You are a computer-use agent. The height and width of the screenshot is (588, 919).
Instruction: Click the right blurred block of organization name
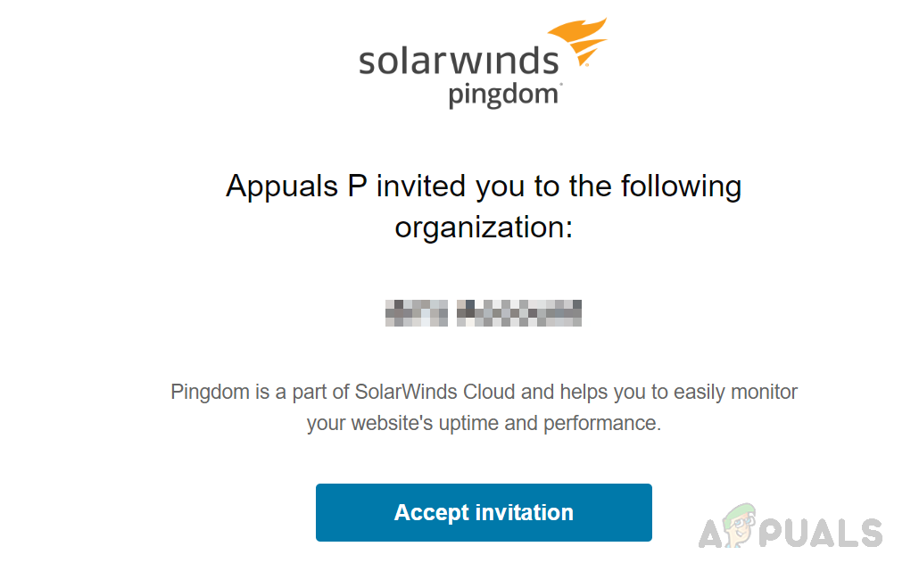(x=519, y=313)
